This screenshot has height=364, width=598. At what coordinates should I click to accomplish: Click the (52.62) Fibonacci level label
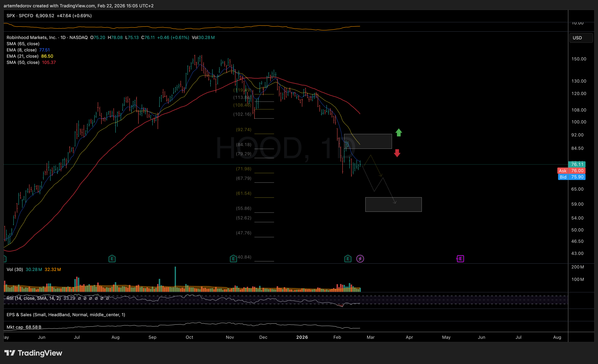click(244, 218)
